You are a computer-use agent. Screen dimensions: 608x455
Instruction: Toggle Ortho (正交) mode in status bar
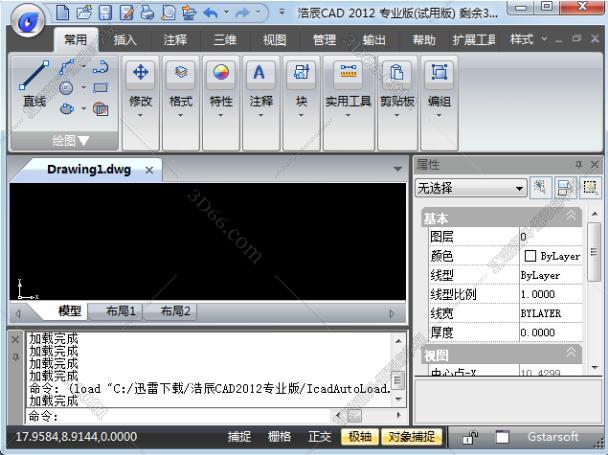(320, 437)
